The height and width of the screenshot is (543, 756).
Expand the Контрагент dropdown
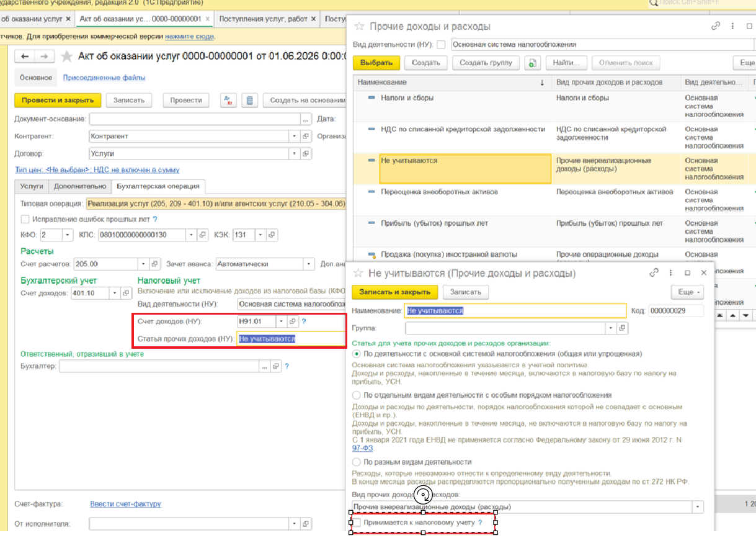pos(294,136)
